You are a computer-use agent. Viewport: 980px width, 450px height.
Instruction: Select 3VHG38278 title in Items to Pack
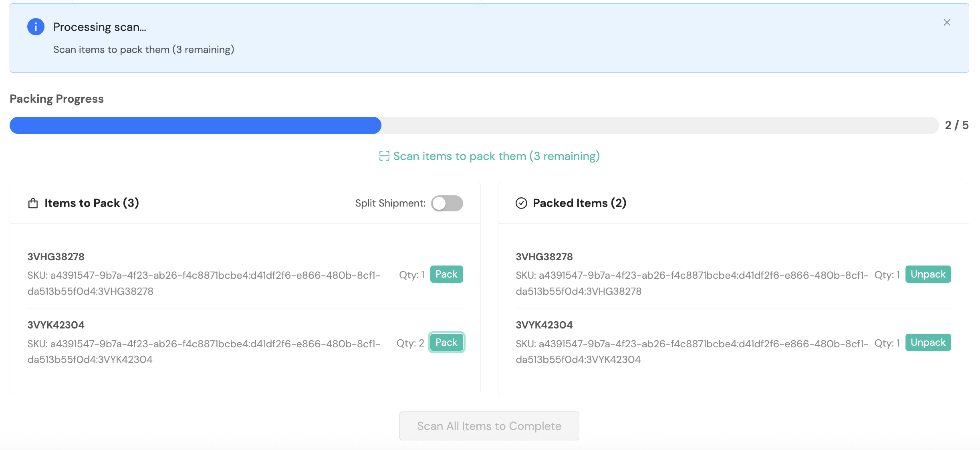tap(56, 257)
